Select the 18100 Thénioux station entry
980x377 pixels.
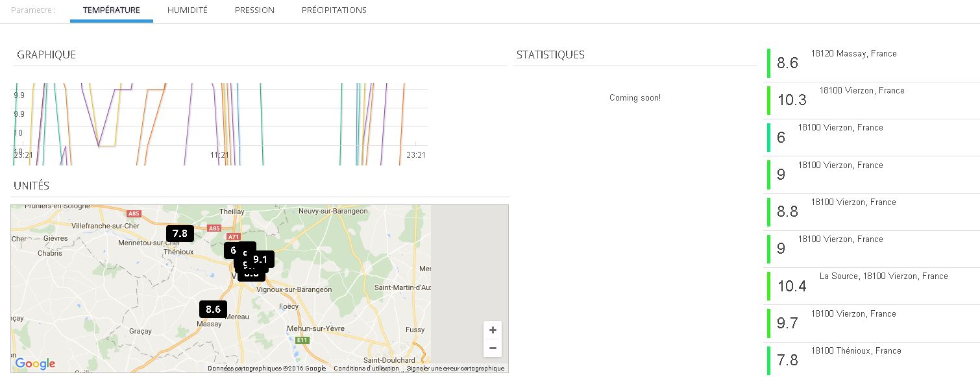coord(855,351)
